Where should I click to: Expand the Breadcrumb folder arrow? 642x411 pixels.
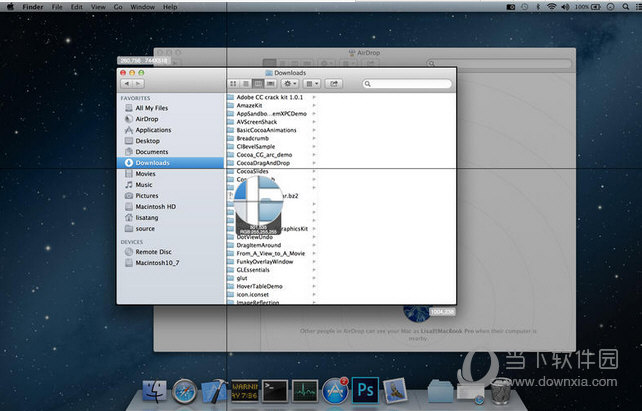[x=314, y=138]
